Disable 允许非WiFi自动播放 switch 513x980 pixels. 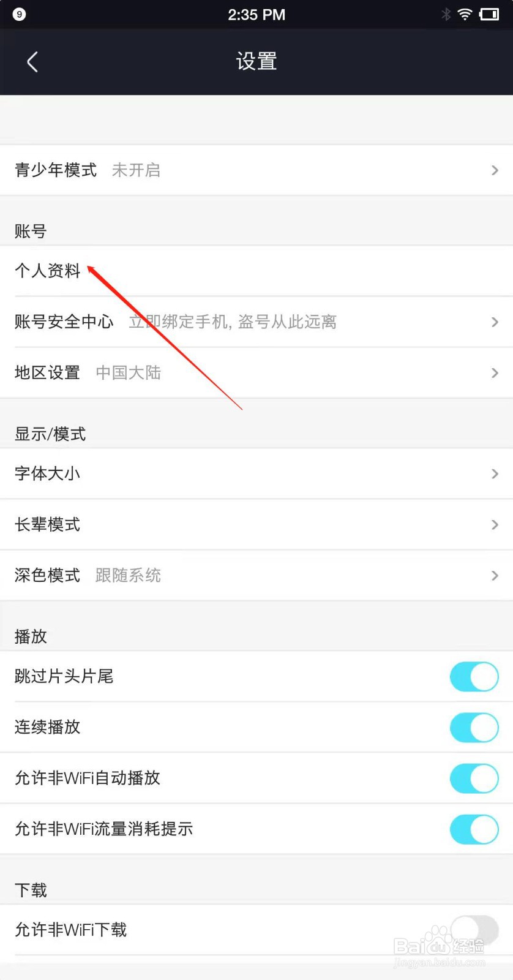click(x=474, y=778)
